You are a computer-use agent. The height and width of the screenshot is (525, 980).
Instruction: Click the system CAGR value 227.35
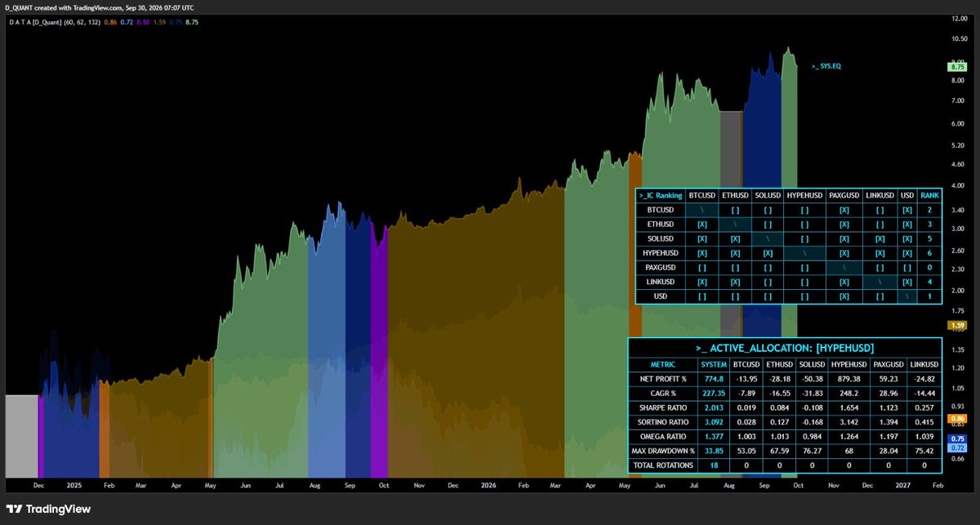pyautogui.click(x=714, y=393)
